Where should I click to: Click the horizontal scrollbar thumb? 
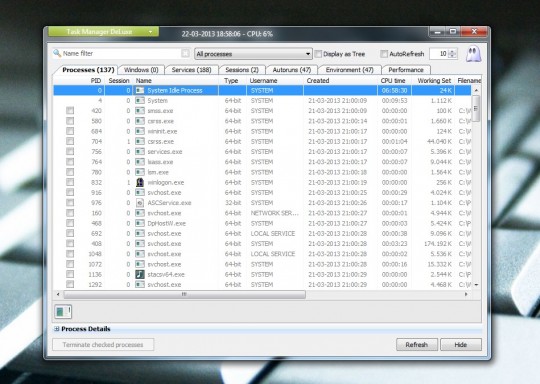(x=184, y=294)
